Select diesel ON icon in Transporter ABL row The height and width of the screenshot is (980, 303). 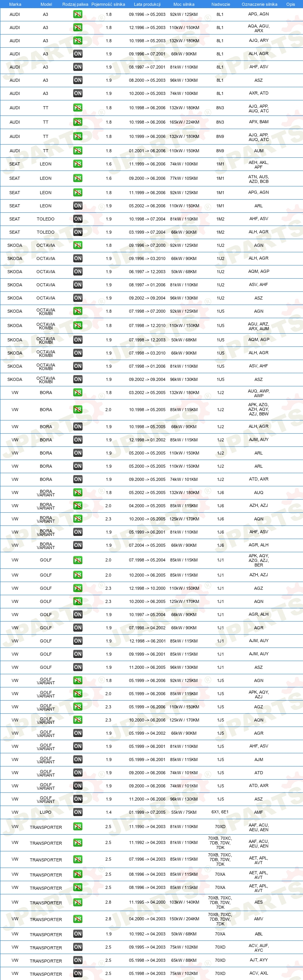pyautogui.click(x=78, y=934)
